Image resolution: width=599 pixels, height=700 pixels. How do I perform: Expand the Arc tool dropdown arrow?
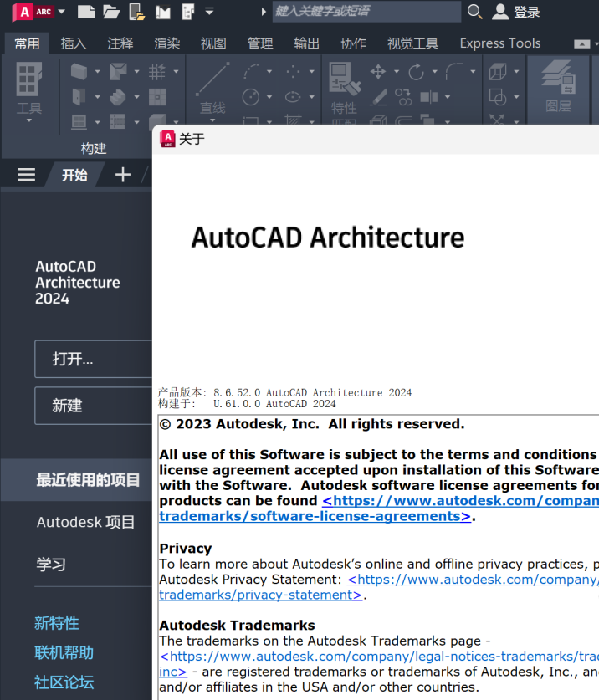pos(269,71)
